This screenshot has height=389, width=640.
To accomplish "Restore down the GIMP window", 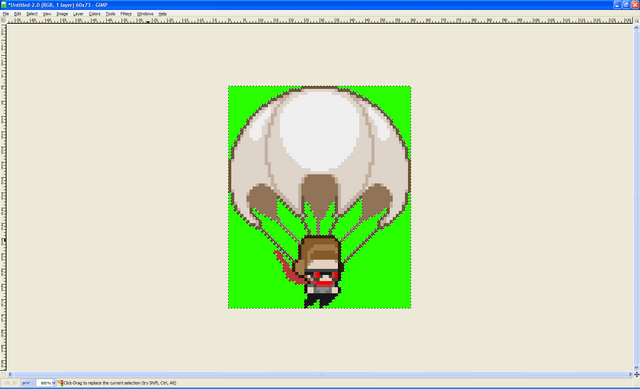I will pyautogui.click(x=626, y=5).
